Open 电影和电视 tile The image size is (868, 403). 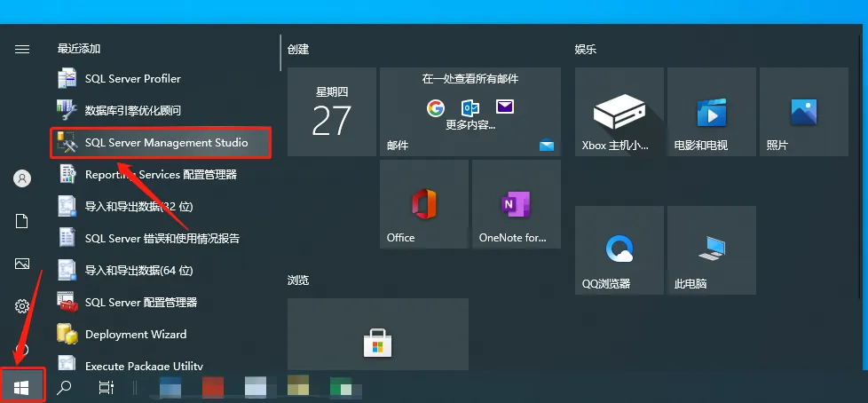click(x=711, y=112)
